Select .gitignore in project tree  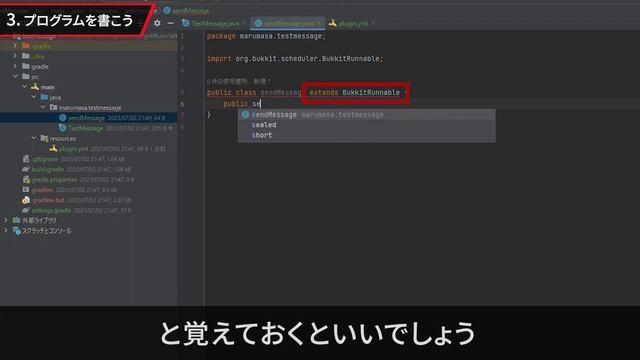click(45, 159)
